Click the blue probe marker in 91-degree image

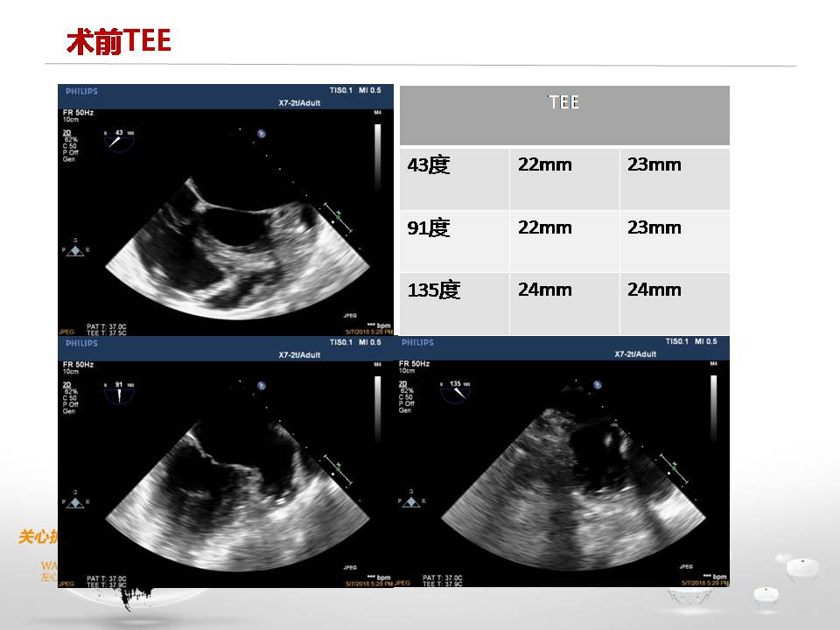point(262,386)
